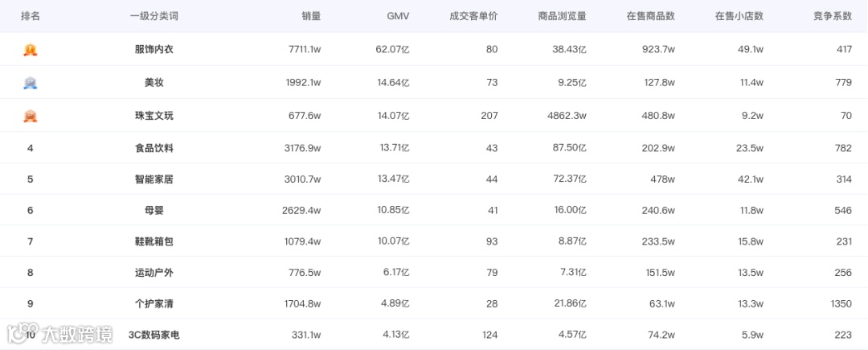The height and width of the screenshot is (350, 868).
Task: Click the 个护家清 category name
Action: 154,304
